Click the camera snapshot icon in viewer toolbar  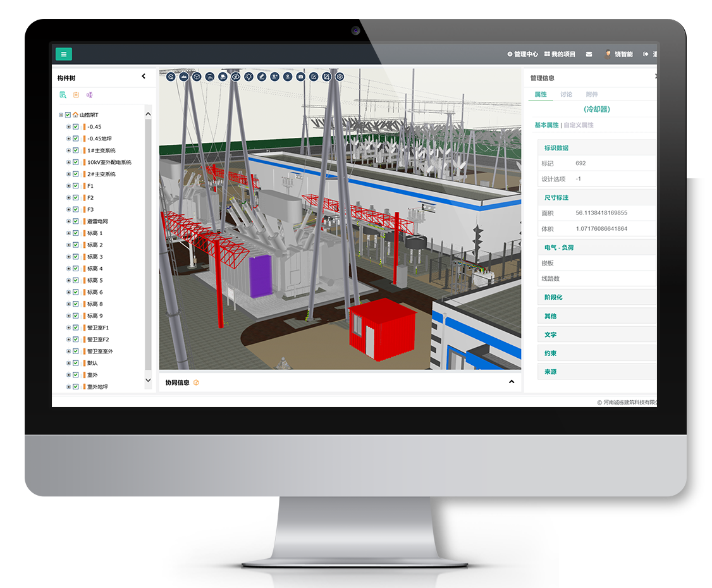[300, 77]
